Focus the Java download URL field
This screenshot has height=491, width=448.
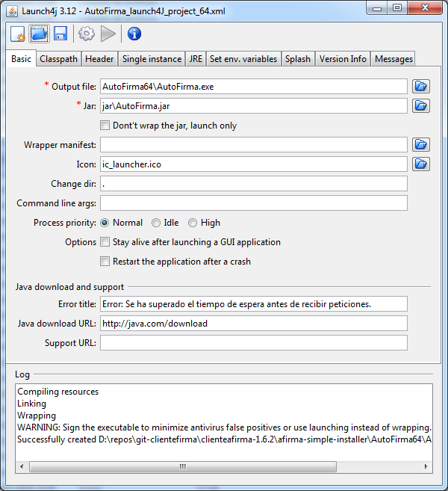click(254, 324)
